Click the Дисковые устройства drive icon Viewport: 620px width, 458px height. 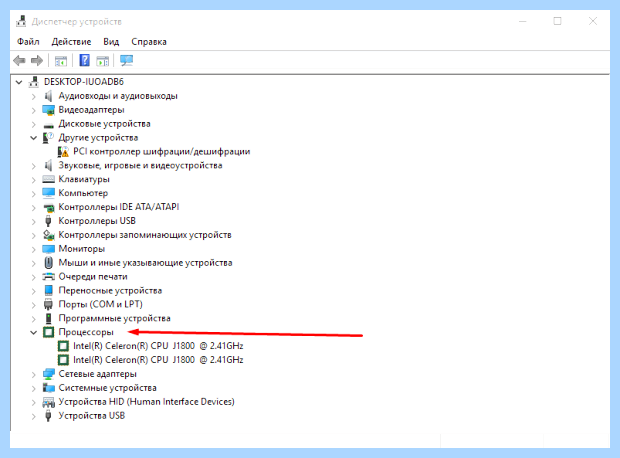[x=48, y=125]
